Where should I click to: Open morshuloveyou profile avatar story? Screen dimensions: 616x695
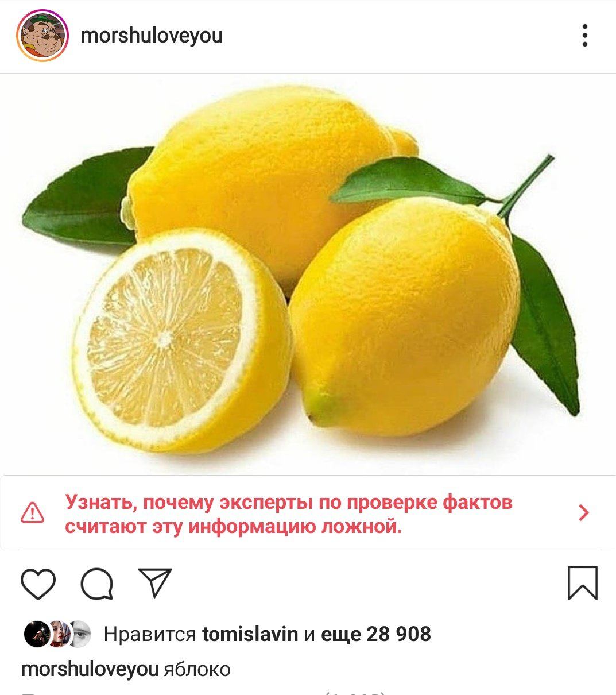coord(42,36)
